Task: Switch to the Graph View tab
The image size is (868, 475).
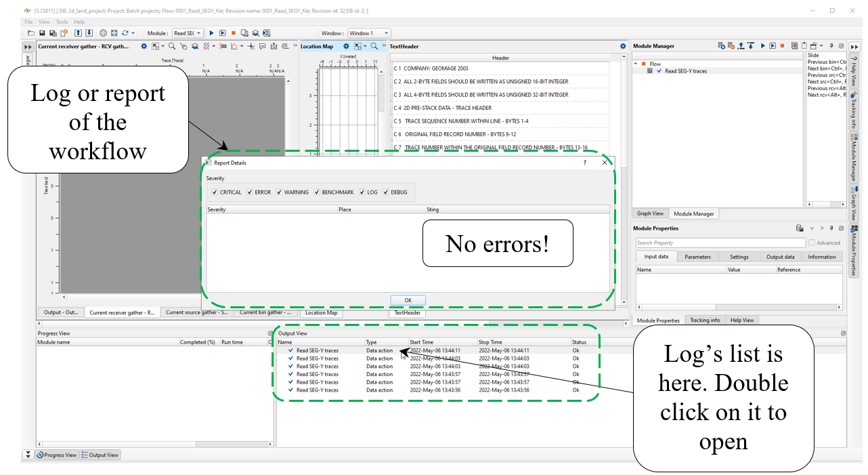Action: 650,213
